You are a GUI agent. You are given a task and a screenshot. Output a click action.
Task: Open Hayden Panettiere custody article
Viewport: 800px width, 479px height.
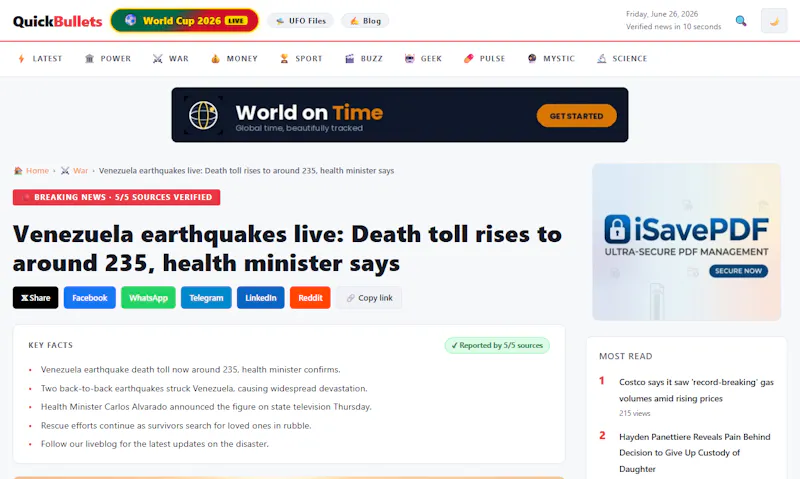click(694, 452)
